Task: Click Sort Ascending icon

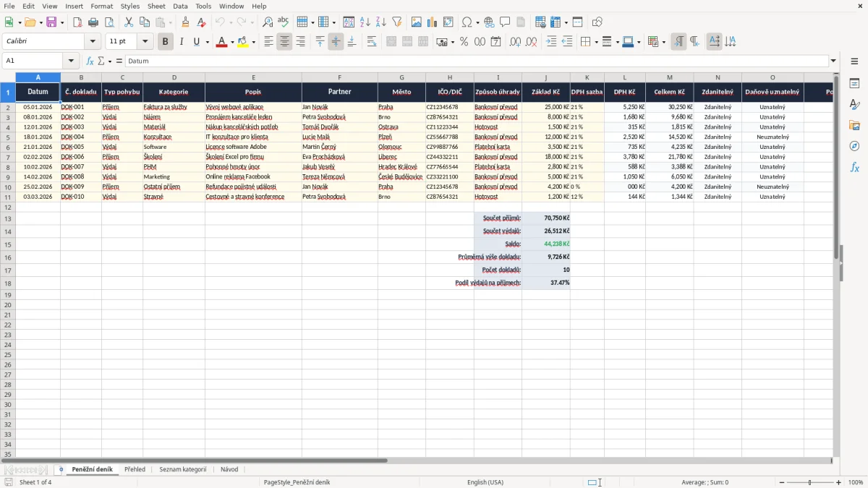Action: (x=365, y=22)
